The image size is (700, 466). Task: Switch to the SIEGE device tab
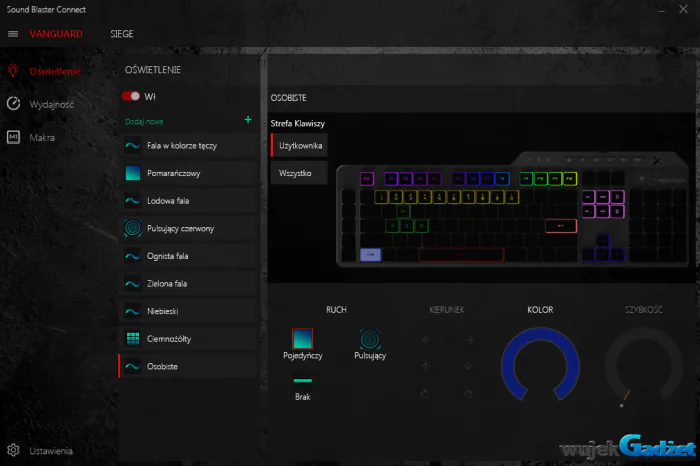pyautogui.click(x=122, y=34)
